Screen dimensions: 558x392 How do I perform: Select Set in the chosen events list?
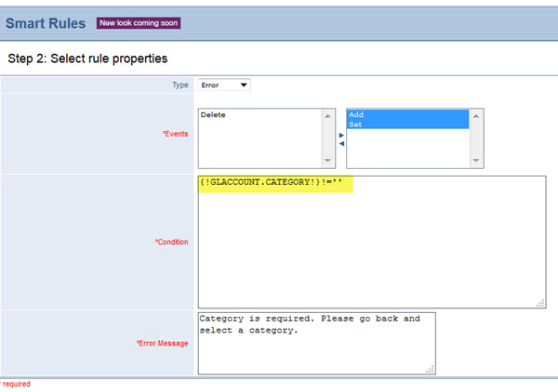354,124
